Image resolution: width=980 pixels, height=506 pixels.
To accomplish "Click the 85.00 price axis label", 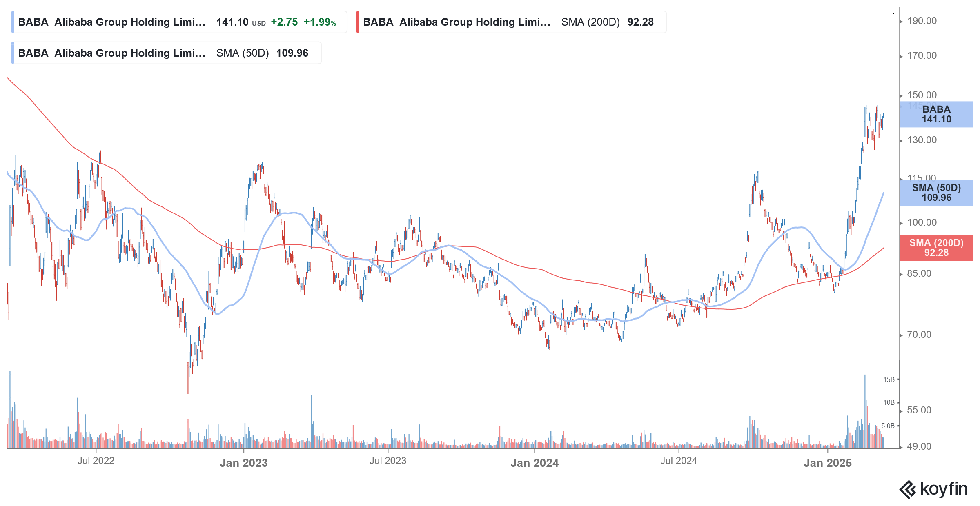I will tap(919, 273).
